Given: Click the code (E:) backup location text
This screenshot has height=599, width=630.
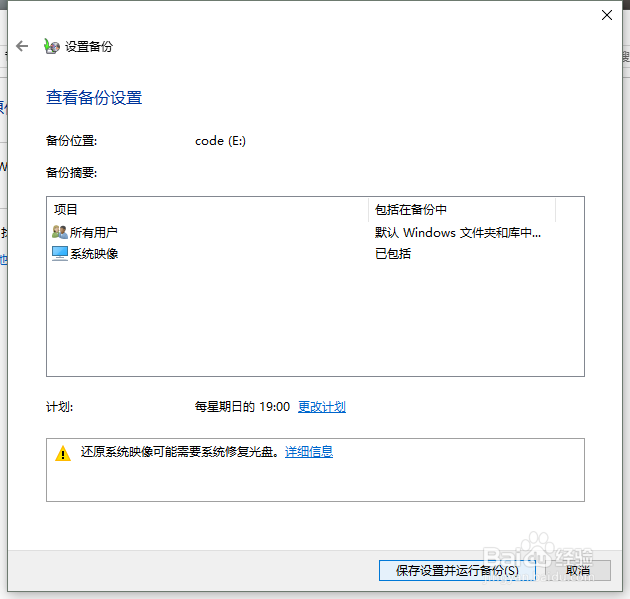Looking at the screenshot, I should click(220, 141).
